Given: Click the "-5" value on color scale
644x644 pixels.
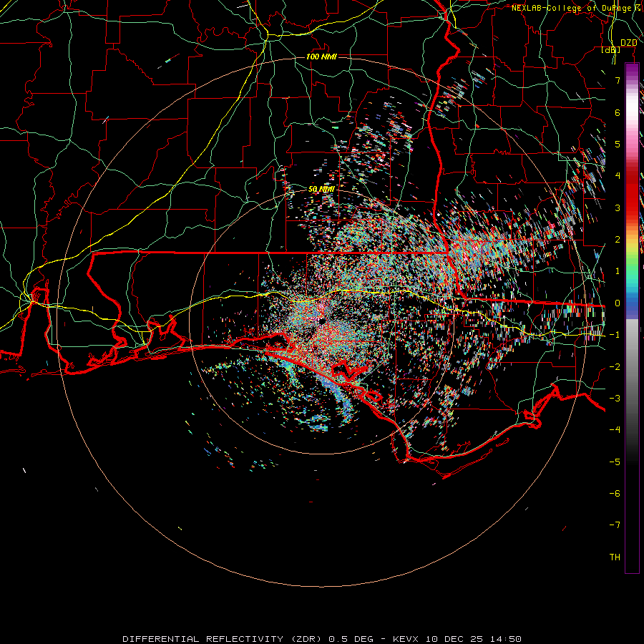Looking at the screenshot, I should pos(615,462).
